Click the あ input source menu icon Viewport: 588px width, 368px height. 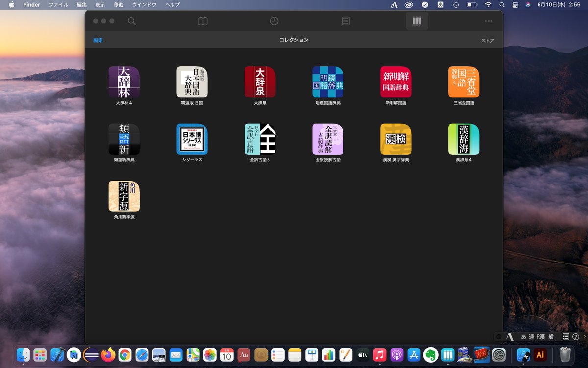point(441,5)
